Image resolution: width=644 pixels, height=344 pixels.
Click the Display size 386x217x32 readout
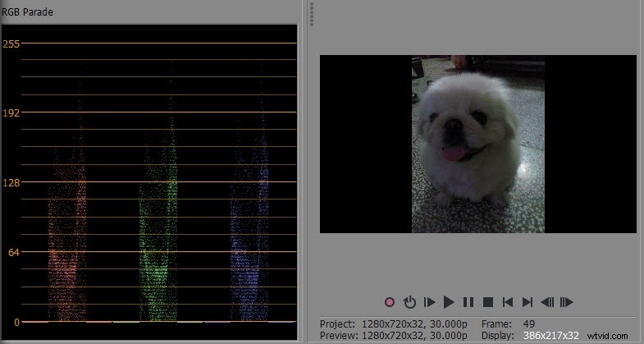(551, 335)
